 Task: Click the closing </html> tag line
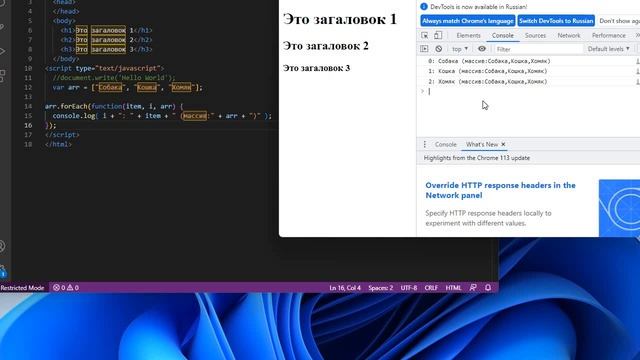pos(58,144)
